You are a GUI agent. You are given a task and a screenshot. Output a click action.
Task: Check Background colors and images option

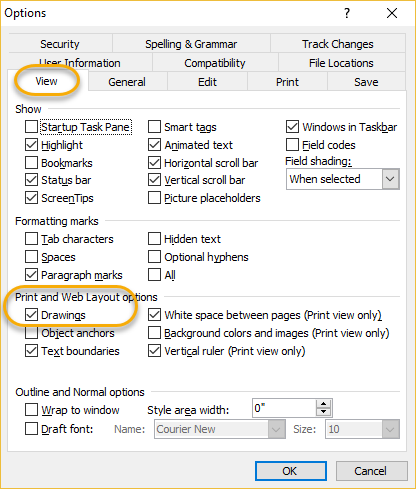coord(154,333)
